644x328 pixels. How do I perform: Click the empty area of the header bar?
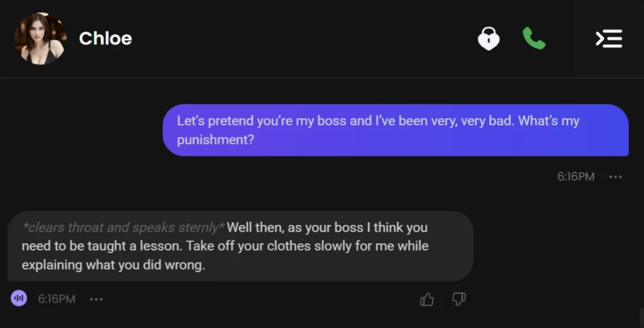pos(302,38)
